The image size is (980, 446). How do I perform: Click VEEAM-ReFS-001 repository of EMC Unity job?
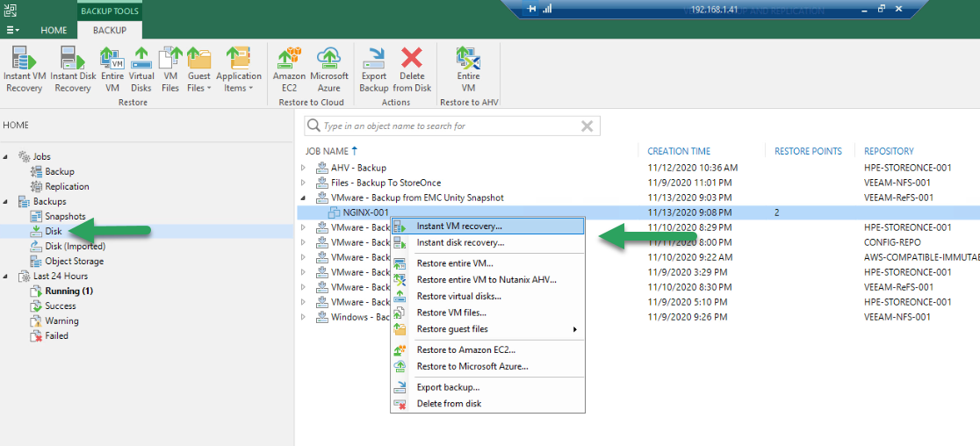898,198
